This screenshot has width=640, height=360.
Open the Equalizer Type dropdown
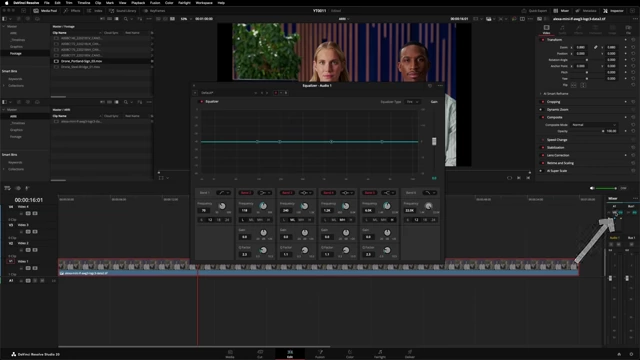[x=412, y=102]
